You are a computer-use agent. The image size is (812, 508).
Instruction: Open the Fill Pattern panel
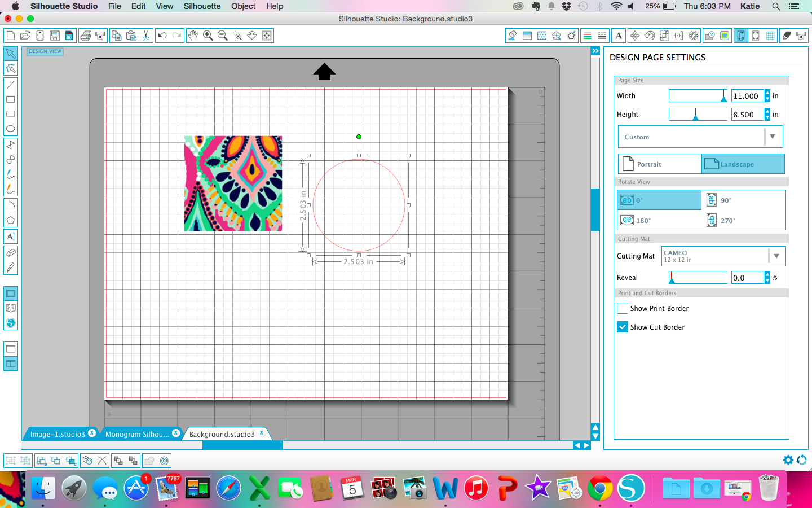[x=542, y=36]
